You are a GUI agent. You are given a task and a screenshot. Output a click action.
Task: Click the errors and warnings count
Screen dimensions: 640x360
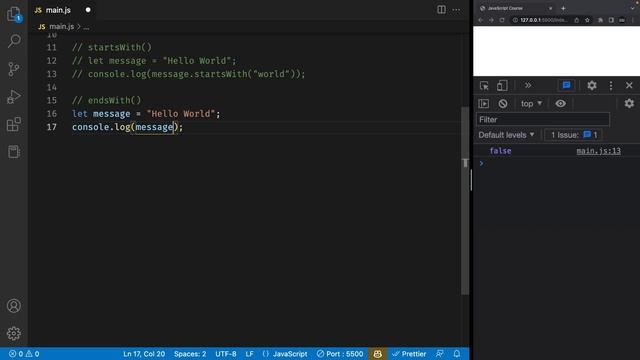tap(24, 354)
